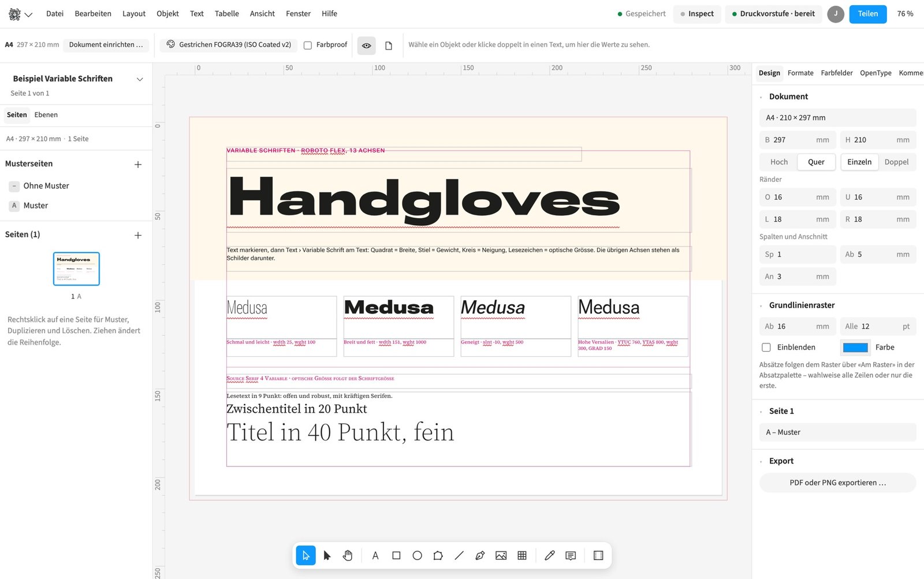Image resolution: width=924 pixels, height=579 pixels.
Task: Open the Fenster menu
Action: click(298, 14)
